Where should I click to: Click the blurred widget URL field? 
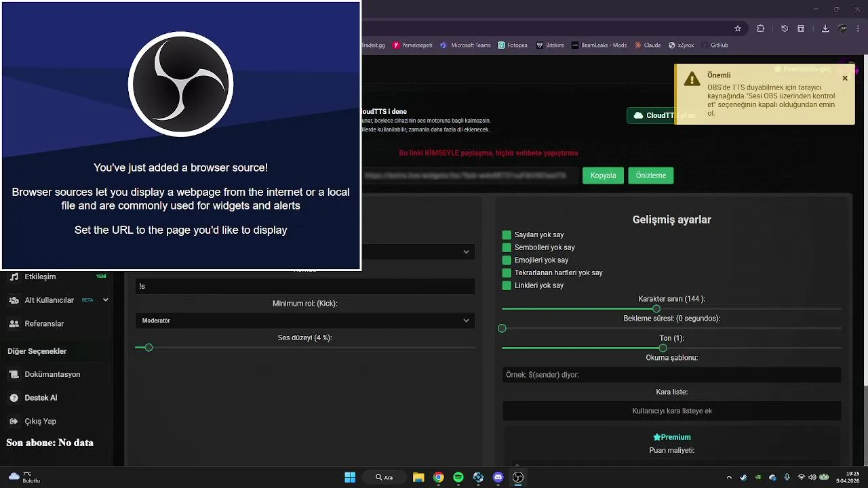point(469,176)
